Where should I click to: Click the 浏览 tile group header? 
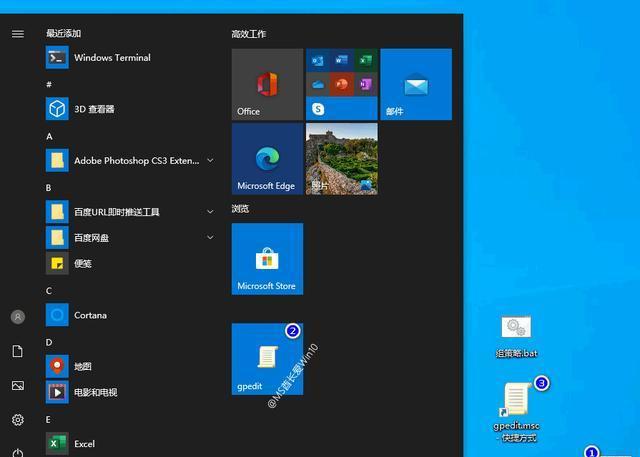240,209
